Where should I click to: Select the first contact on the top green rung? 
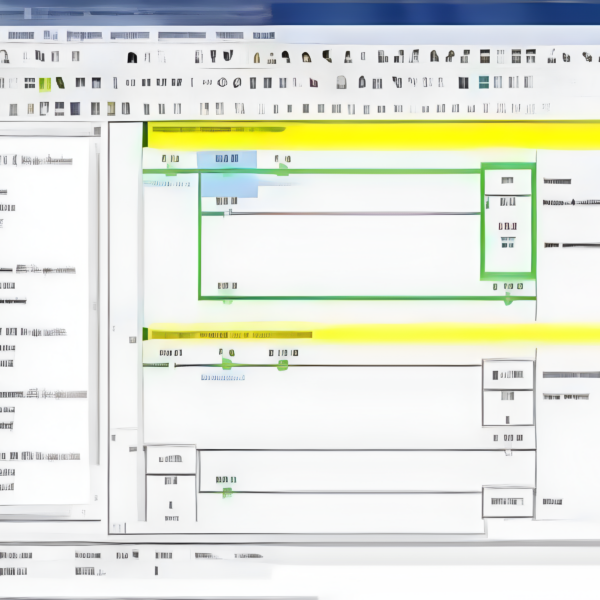point(171,160)
